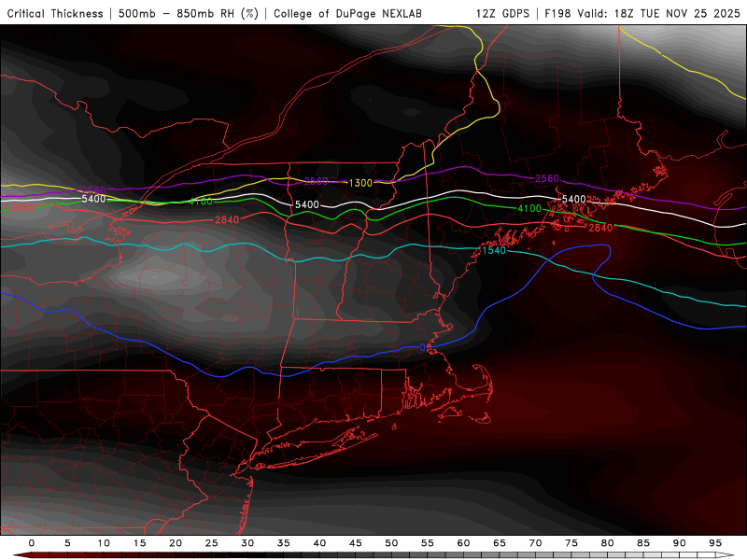Click the colorbar tick label 5
Image resolution: width=747 pixels, height=560 pixels.
[x=67, y=543]
